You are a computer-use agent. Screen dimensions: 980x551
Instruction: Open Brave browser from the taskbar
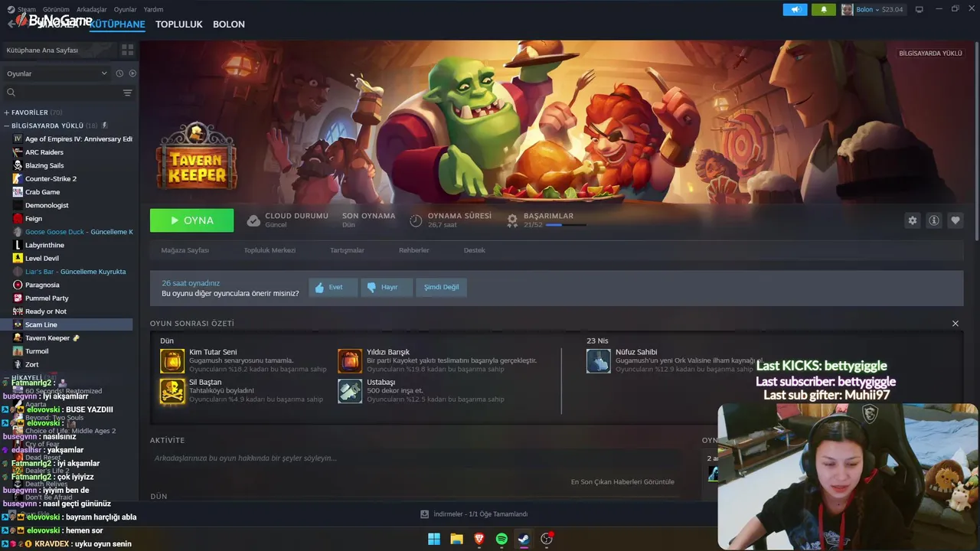(479, 539)
